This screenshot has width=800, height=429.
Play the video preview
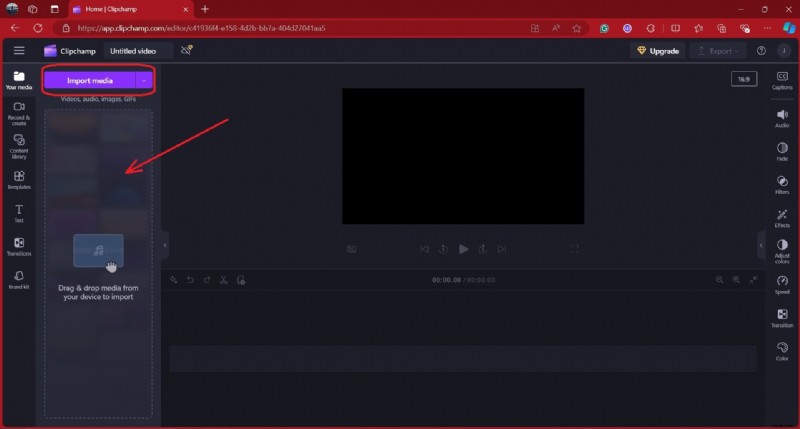[463, 249]
